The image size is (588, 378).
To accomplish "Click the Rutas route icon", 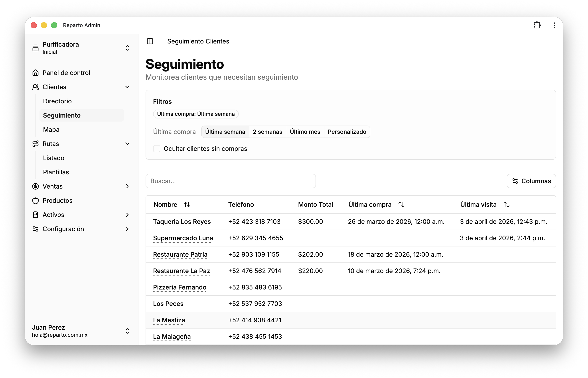I will point(35,144).
